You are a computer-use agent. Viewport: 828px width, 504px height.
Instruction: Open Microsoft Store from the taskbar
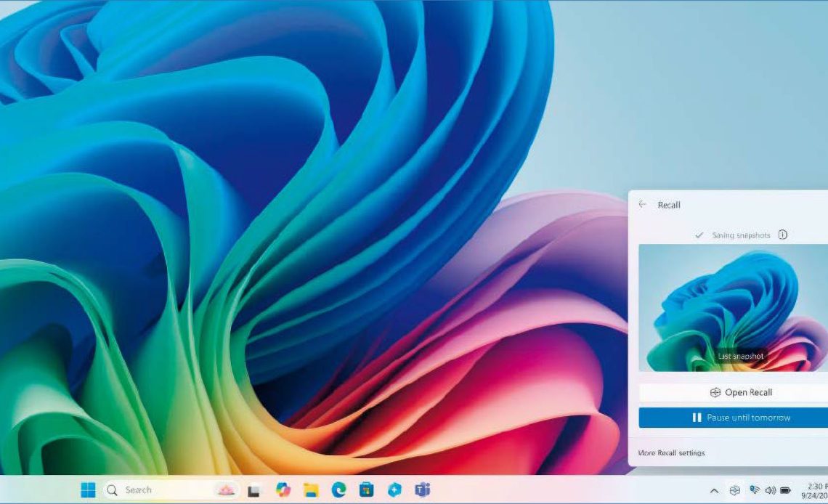pyautogui.click(x=367, y=490)
